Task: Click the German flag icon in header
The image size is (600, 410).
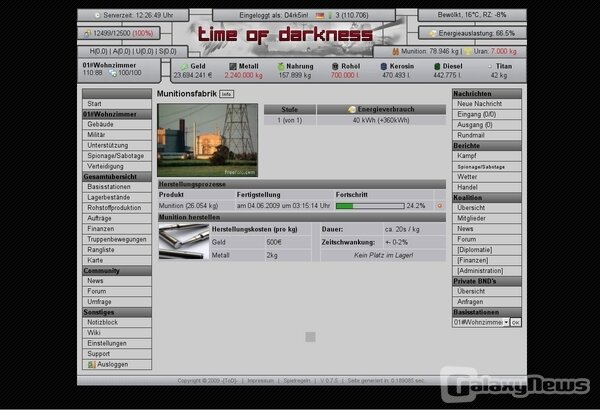Action: coord(320,16)
